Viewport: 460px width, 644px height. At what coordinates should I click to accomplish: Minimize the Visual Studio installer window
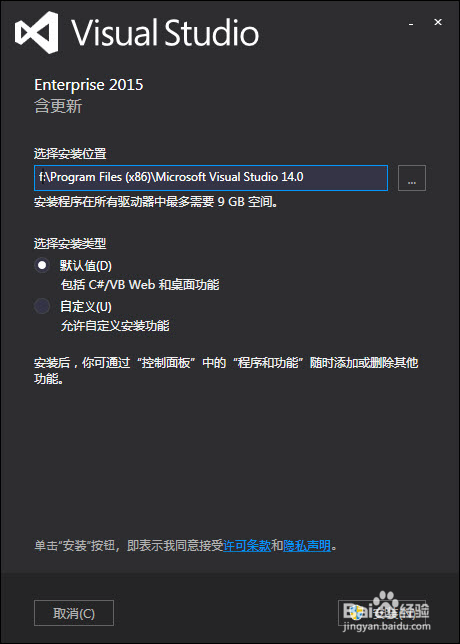pos(411,23)
